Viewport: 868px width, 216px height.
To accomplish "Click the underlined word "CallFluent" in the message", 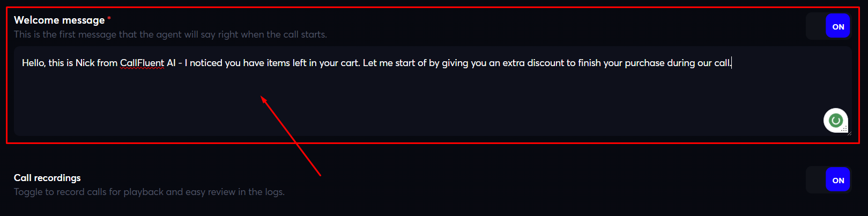I will [x=142, y=63].
